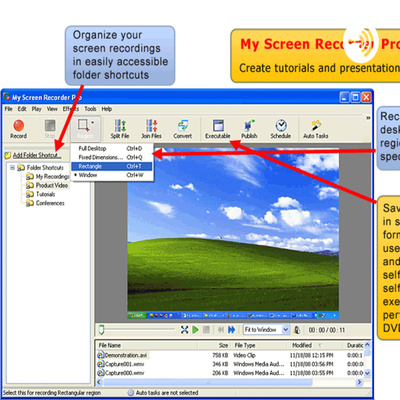Click the Add Folder Shortcut link

click(x=37, y=155)
